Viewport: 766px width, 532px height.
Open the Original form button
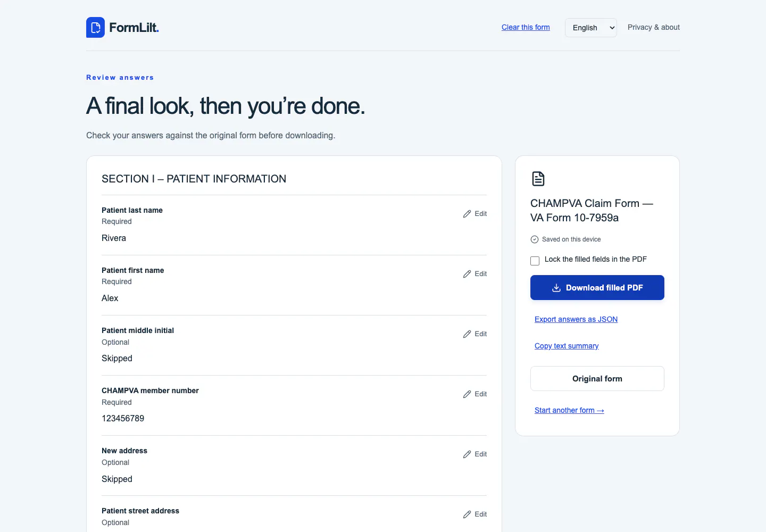point(597,379)
